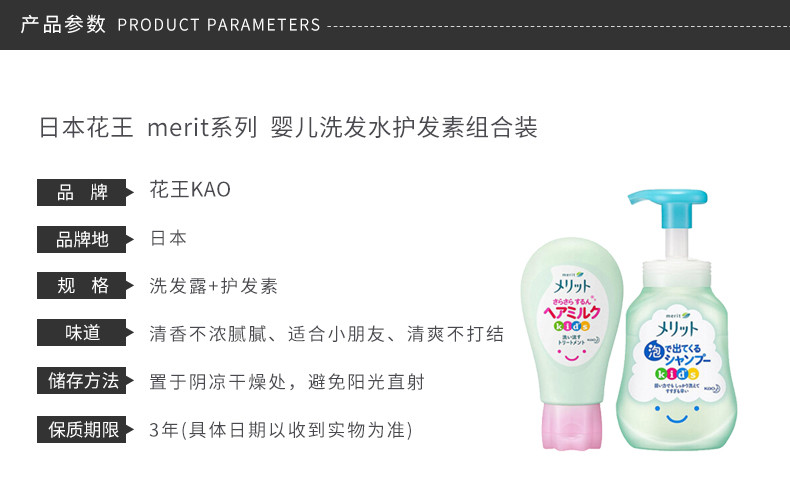This screenshot has width=790, height=492.
Task: Click the pink smiley face on conditioner
Action: click(571, 355)
